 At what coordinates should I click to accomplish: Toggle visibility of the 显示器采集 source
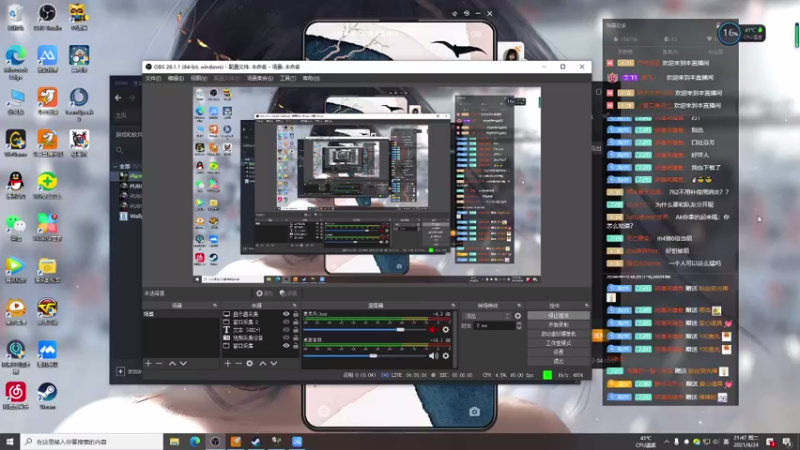286,314
